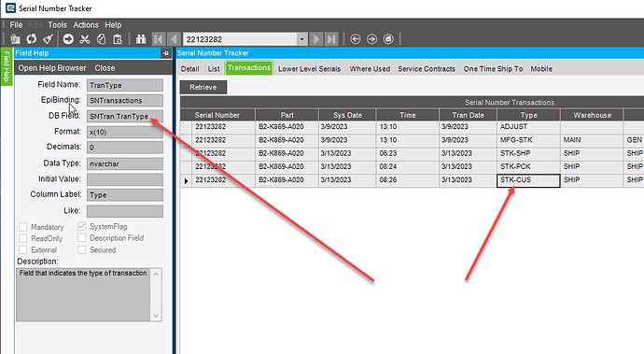Click the DB Field SNTran.TranType field

coord(125,117)
